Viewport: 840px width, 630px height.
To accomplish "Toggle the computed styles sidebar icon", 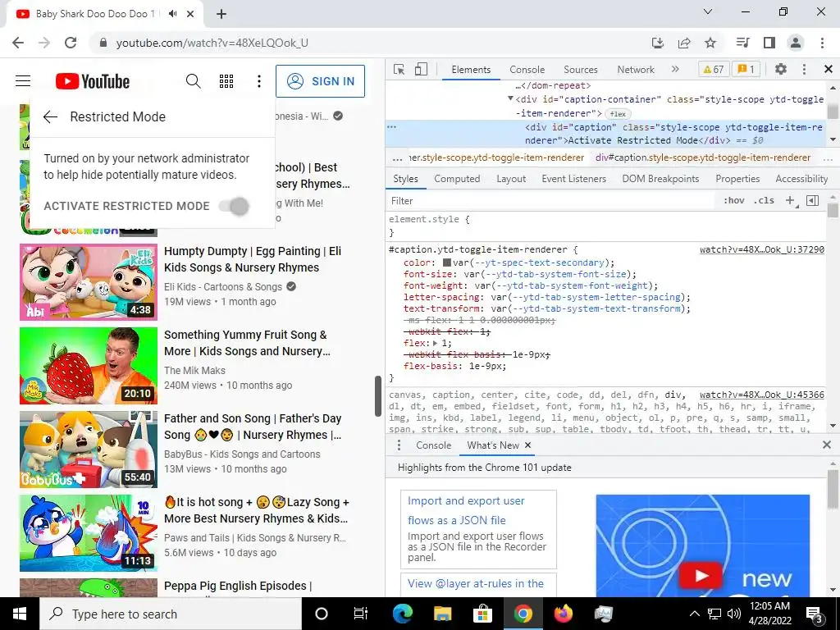I will pyautogui.click(x=813, y=200).
